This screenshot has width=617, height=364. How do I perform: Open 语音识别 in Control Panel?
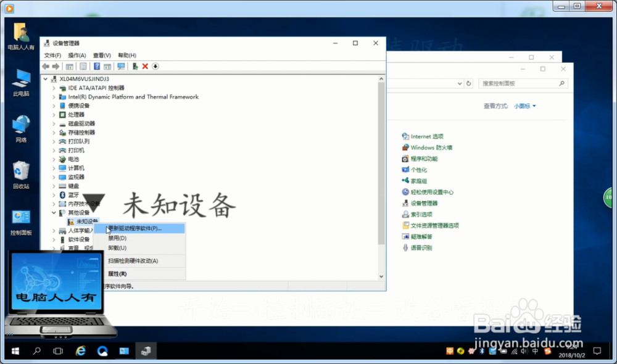tap(421, 247)
